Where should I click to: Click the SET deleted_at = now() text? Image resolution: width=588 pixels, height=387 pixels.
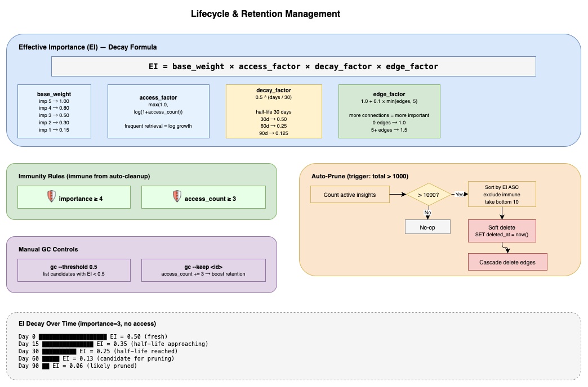click(502, 235)
